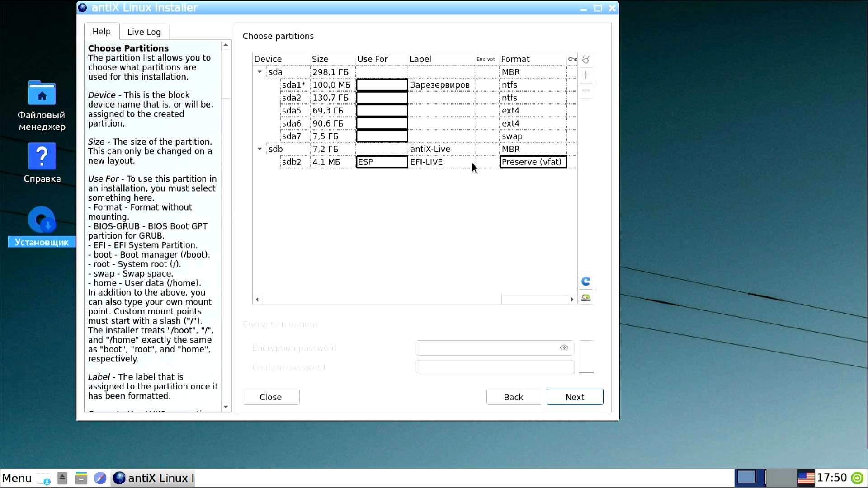Select the sdb2 partition row

415,162
